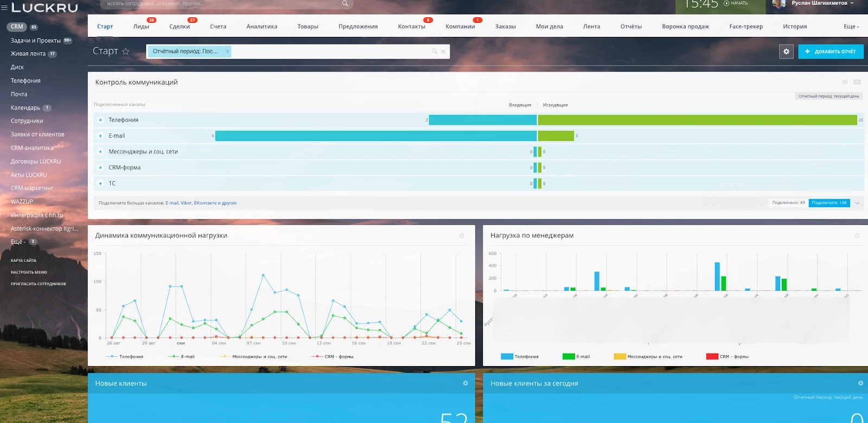The width and height of the screenshot is (868, 423).
Task: Open settings gear of Новые клиенты widget
Action: coord(465,383)
